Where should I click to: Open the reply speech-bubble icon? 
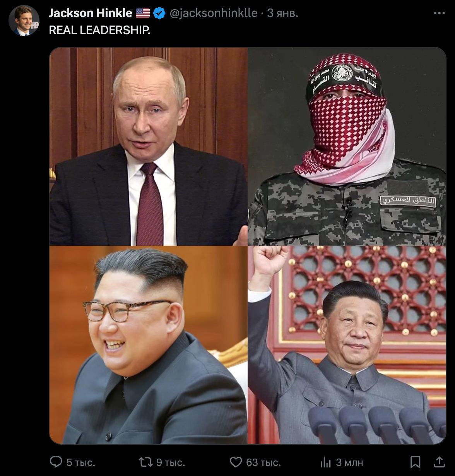coord(56,462)
